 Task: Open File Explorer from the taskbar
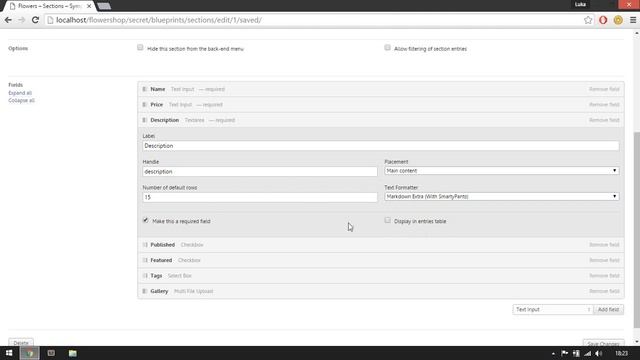(73, 353)
